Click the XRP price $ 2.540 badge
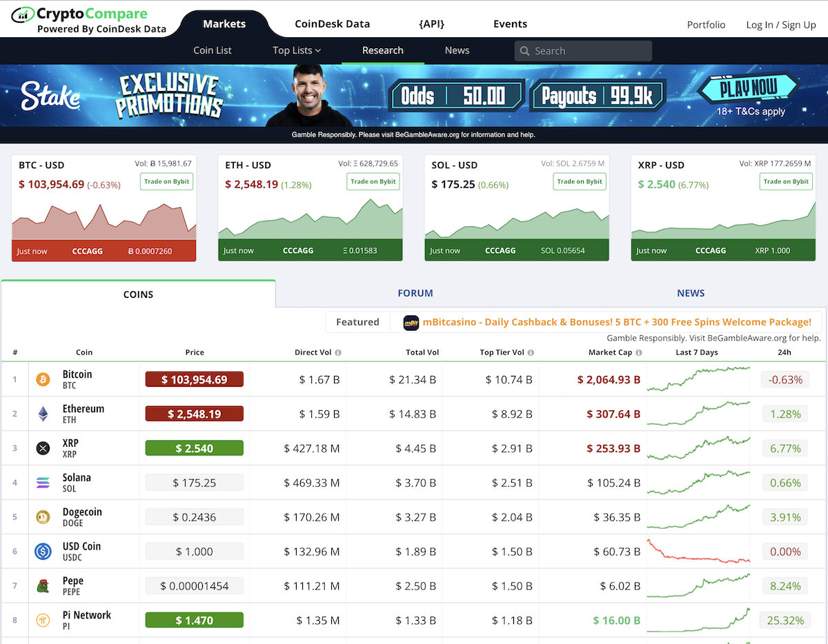 point(194,448)
